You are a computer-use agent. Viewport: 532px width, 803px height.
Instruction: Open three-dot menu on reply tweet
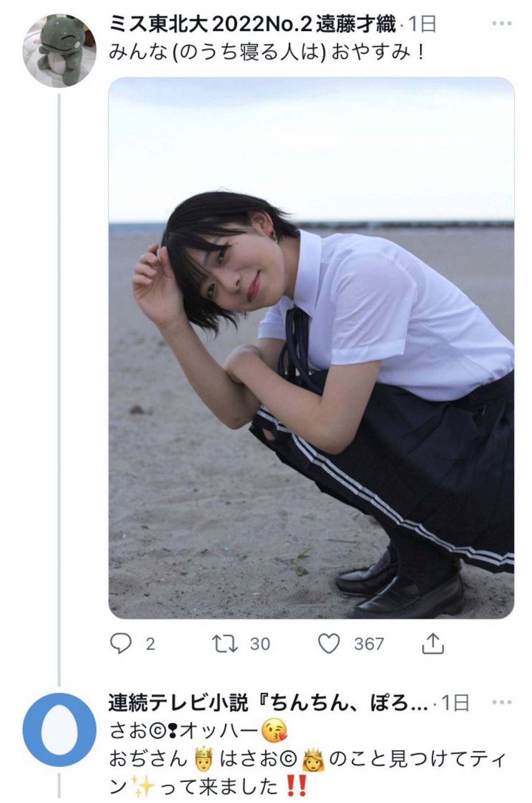click(502, 702)
